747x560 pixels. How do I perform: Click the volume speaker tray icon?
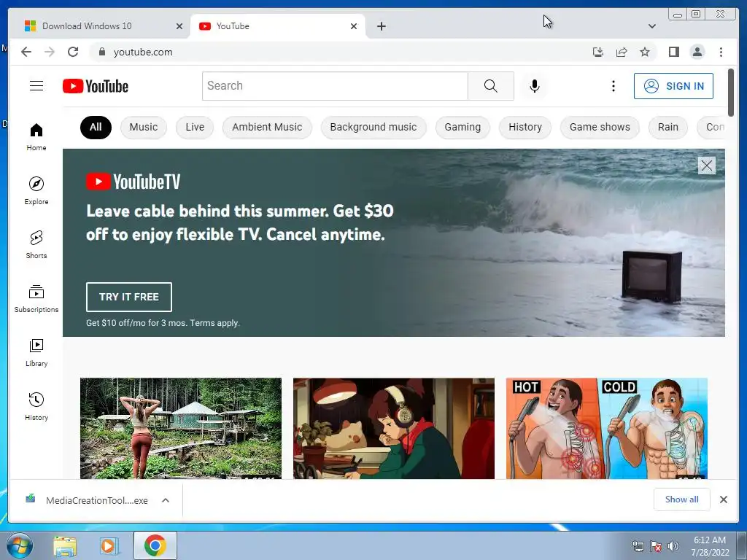pyautogui.click(x=673, y=546)
